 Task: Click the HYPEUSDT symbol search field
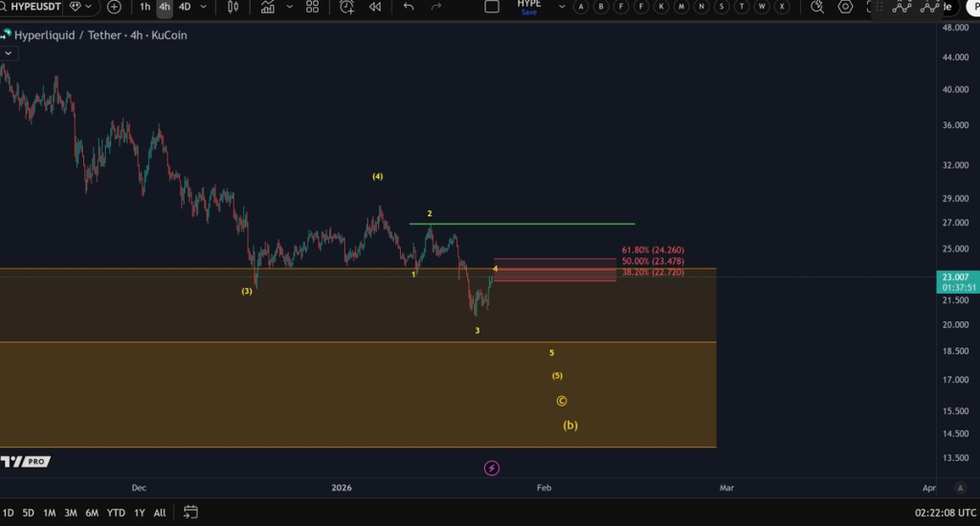(34, 7)
